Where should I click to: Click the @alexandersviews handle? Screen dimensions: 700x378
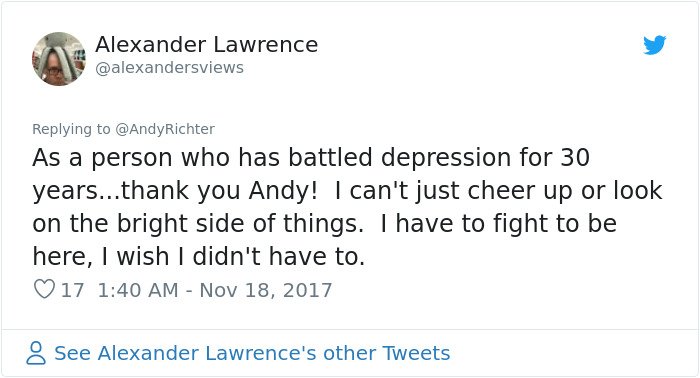click(170, 68)
